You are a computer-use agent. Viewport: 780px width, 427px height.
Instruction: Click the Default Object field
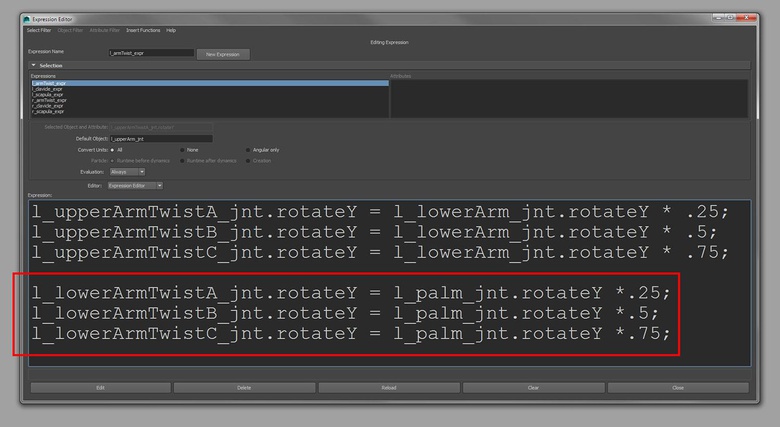(160, 138)
